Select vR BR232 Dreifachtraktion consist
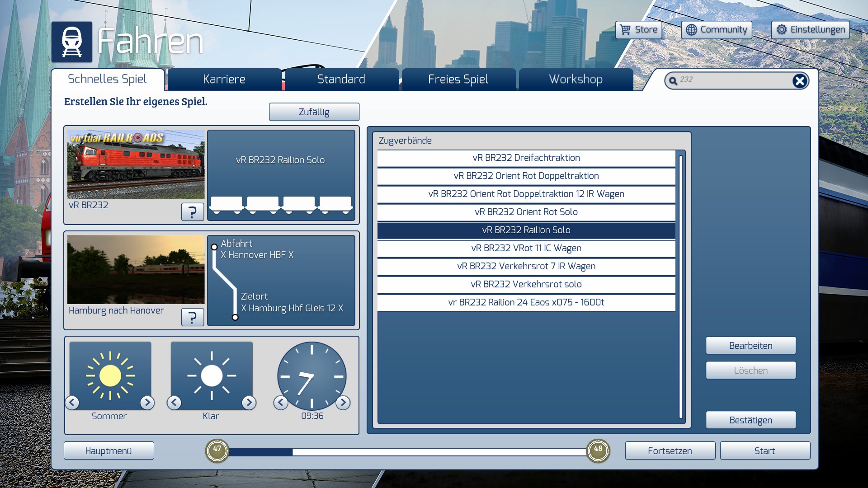Image resolution: width=868 pixels, height=488 pixels. 526,158
